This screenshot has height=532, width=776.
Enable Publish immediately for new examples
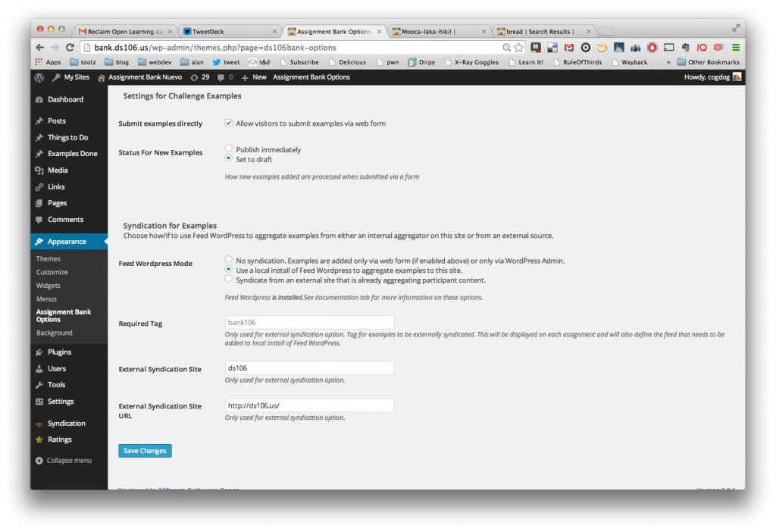tap(228, 149)
